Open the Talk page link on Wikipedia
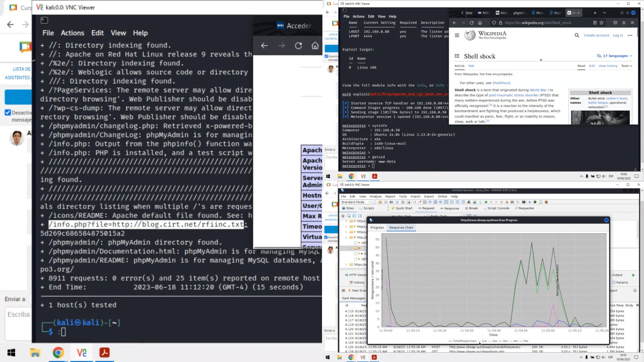 (471, 66)
